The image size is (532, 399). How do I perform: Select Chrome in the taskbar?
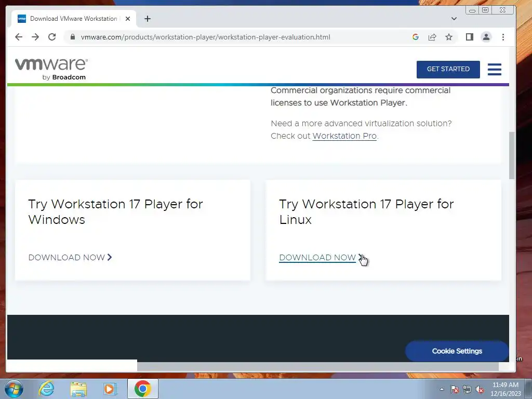[x=143, y=389]
